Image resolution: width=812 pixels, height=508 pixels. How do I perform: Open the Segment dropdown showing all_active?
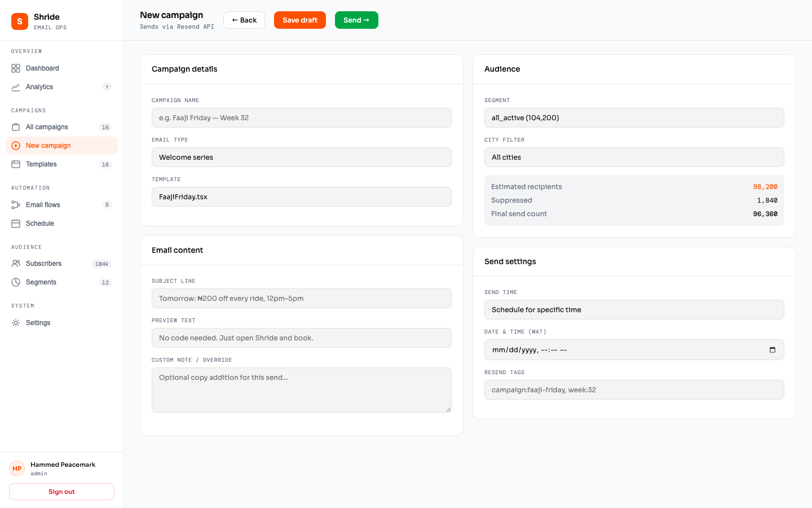pyautogui.click(x=634, y=118)
